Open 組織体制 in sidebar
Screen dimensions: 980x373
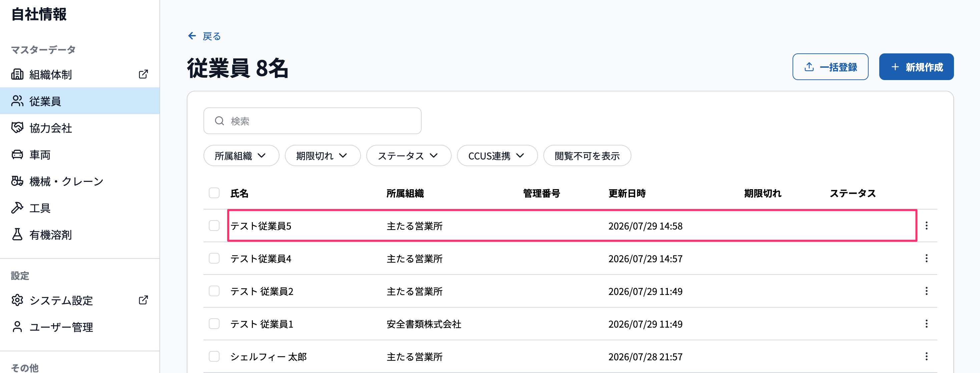point(79,74)
